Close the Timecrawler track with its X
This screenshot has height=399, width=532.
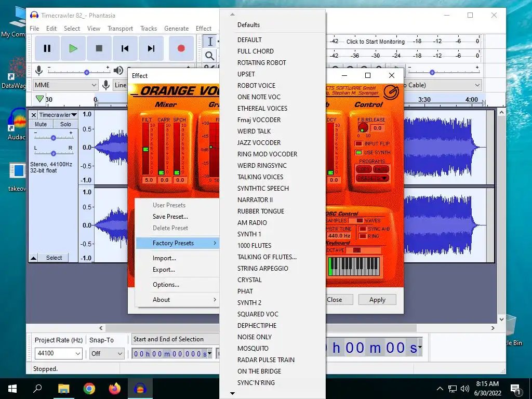click(x=34, y=115)
